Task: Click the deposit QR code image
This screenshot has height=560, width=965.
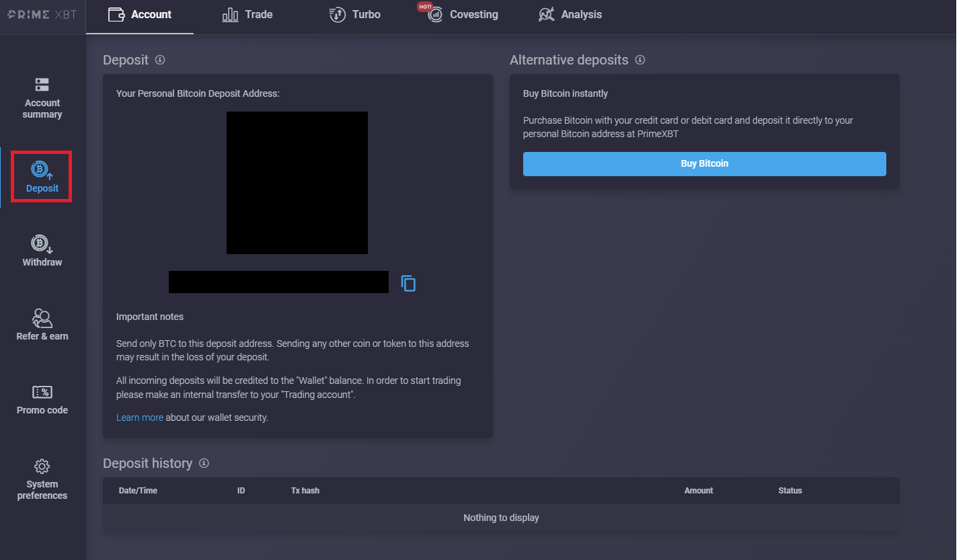Action: tap(297, 183)
